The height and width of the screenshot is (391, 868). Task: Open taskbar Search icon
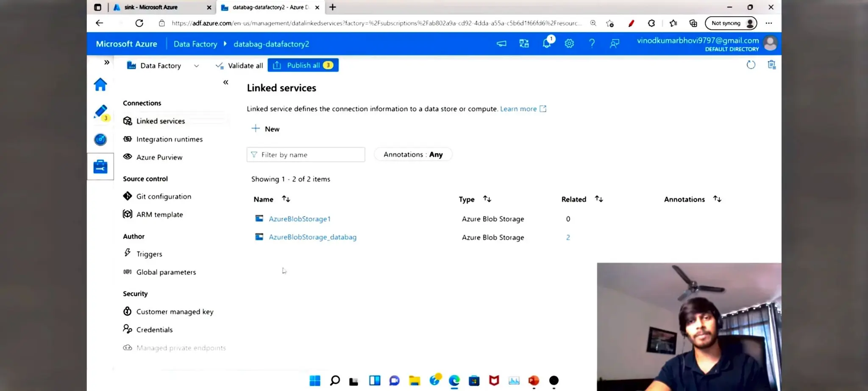335,381
